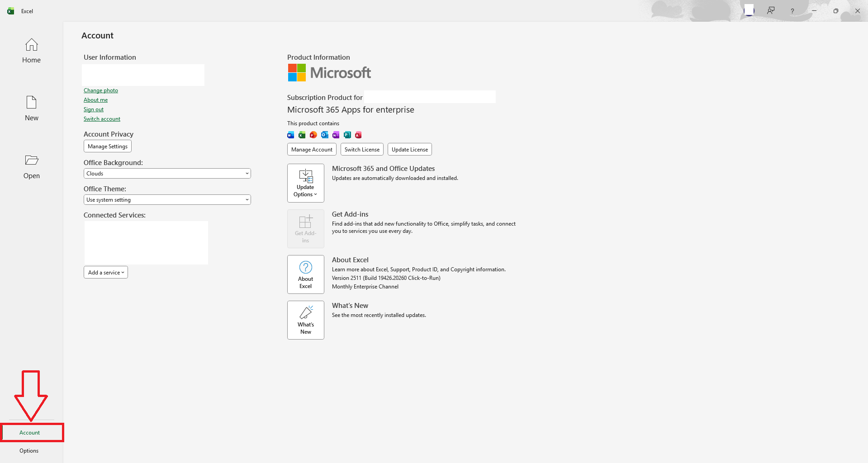Click the 'Monthly Enterprise Channel' text
Screen dimensions: 868x463
click(x=365, y=287)
